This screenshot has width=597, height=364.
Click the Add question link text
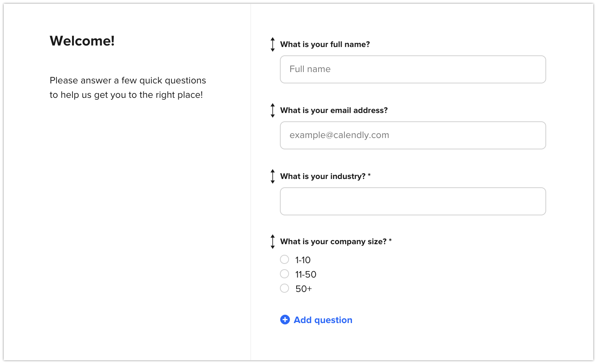(x=323, y=320)
